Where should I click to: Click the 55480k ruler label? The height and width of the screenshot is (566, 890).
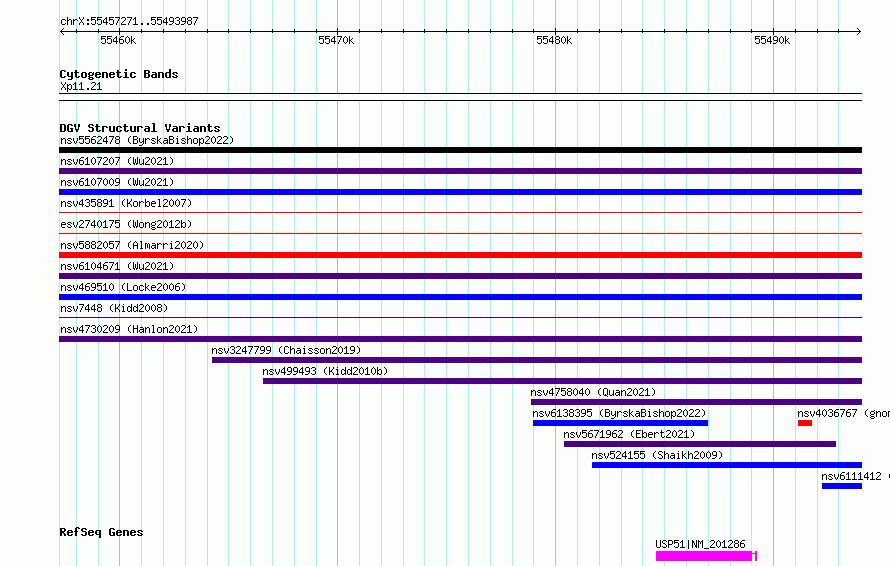[554, 40]
